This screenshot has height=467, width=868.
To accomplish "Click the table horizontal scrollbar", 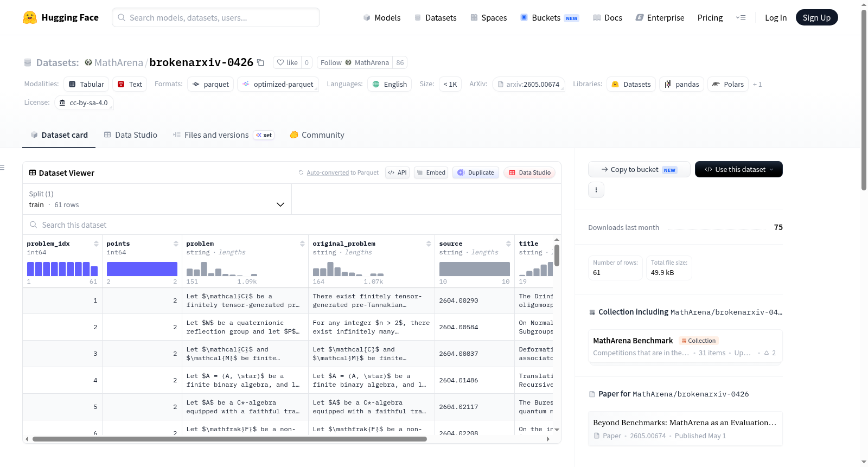I will tap(229, 439).
